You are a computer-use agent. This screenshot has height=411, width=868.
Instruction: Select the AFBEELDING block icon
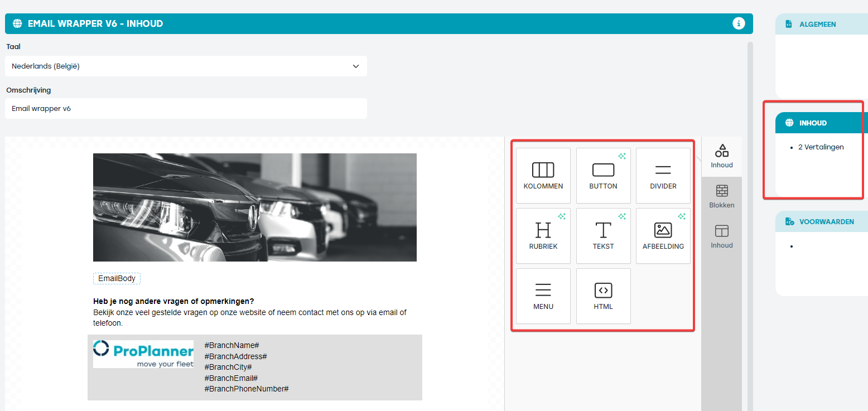pyautogui.click(x=663, y=235)
